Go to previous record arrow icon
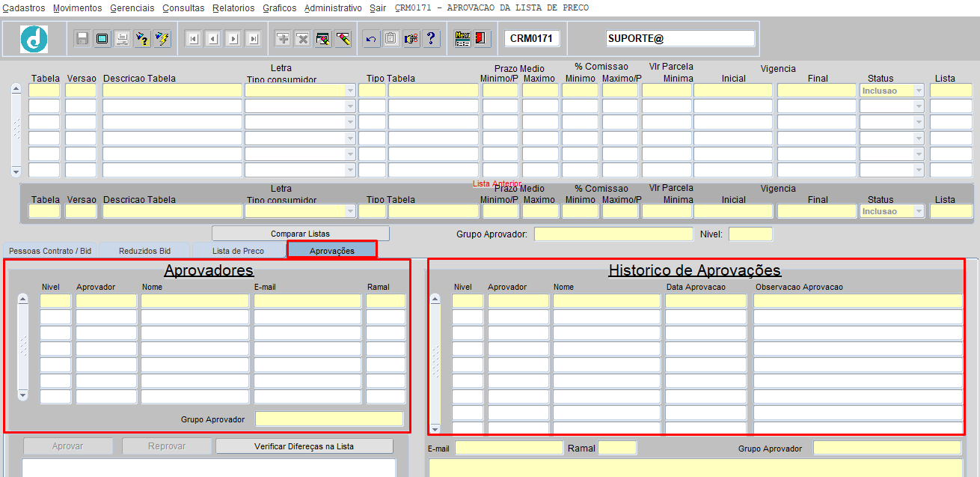 coord(212,39)
